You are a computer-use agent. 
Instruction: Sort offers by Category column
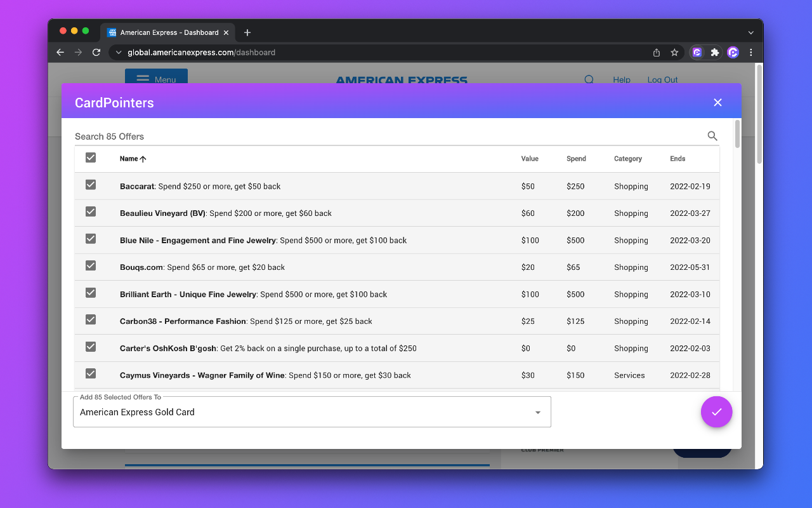coord(628,159)
